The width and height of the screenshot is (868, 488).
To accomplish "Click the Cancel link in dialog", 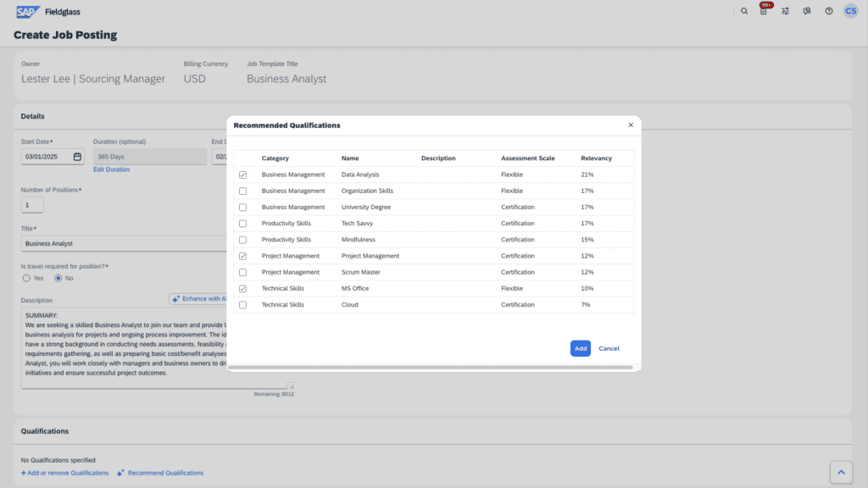I will [x=609, y=348].
